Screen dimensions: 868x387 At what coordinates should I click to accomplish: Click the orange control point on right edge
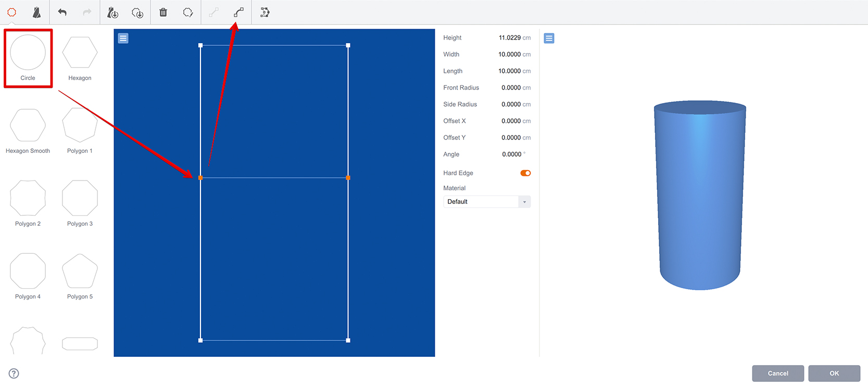pos(348,178)
